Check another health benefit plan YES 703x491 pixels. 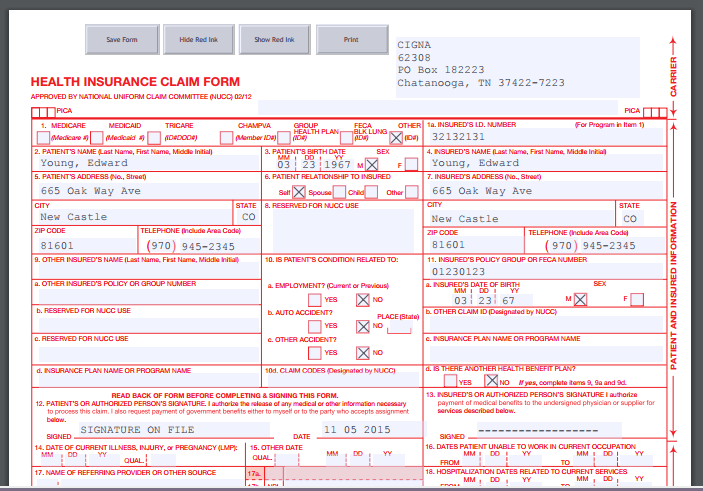(450, 381)
